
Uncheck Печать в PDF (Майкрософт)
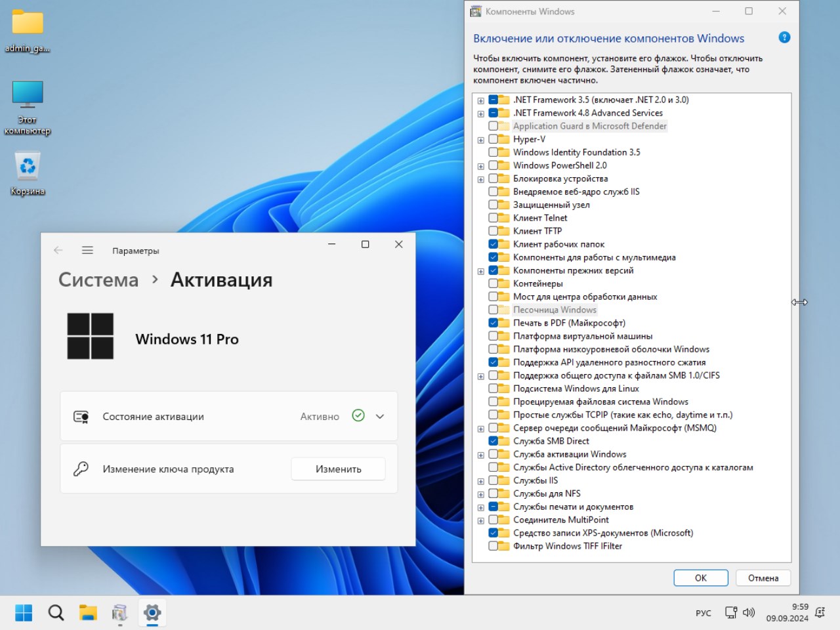(x=493, y=323)
